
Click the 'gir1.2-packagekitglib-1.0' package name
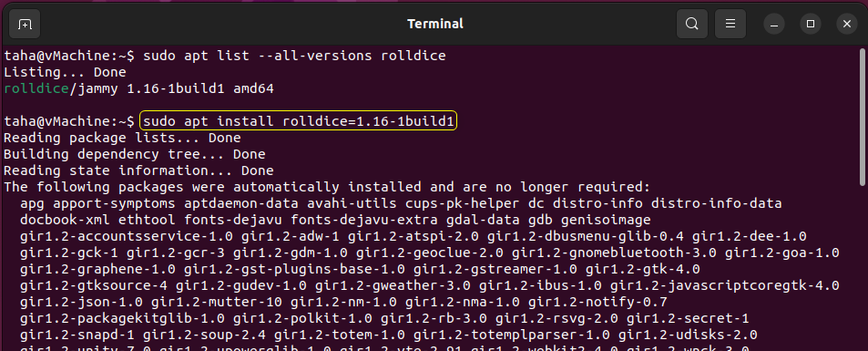[122, 318]
